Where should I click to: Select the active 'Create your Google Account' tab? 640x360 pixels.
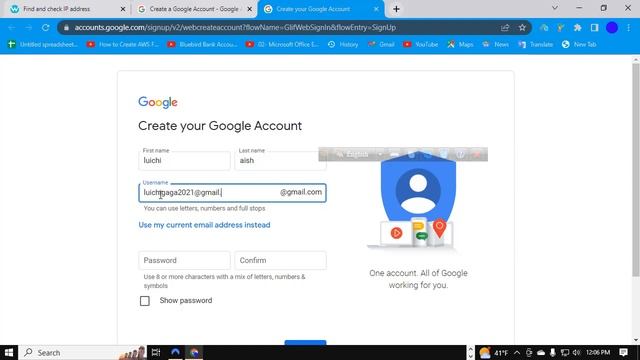(x=320, y=9)
